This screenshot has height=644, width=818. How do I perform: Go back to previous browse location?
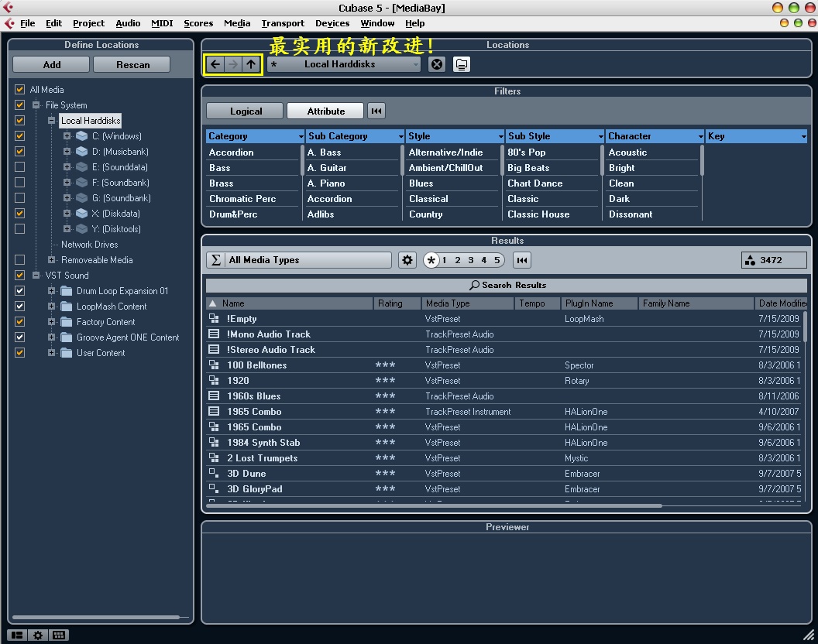[x=215, y=64]
